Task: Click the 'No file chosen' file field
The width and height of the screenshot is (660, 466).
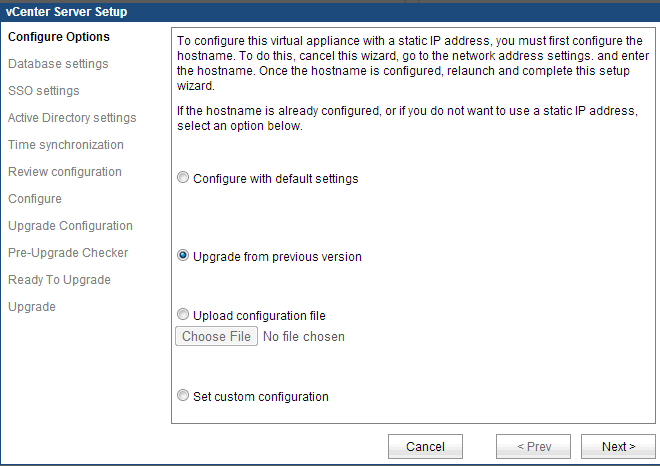Action: 303,337
